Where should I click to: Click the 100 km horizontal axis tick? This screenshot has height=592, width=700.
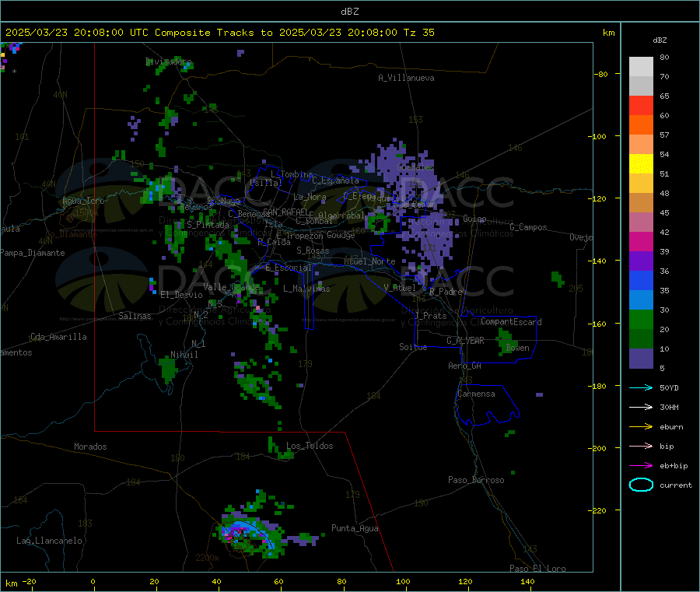pyautogui.click(x=403, y=581)
